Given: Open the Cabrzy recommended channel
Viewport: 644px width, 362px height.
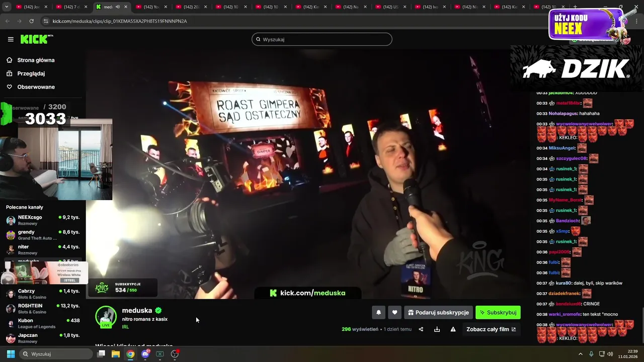Looking at the screenshot, I should point(43,294).
